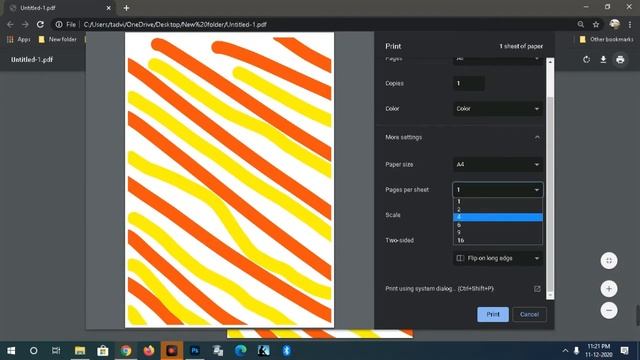The width and height of the screenshot is (640, 360).
Task: Reload the page
Action: [40, 24]
